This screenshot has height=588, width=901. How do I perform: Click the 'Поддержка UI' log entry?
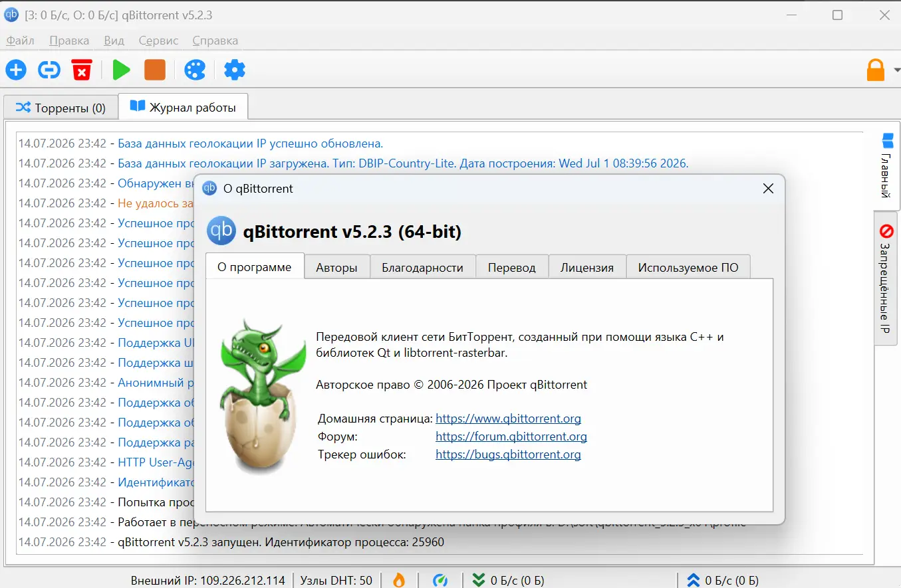pyautogui.click(x=156, y=342)
